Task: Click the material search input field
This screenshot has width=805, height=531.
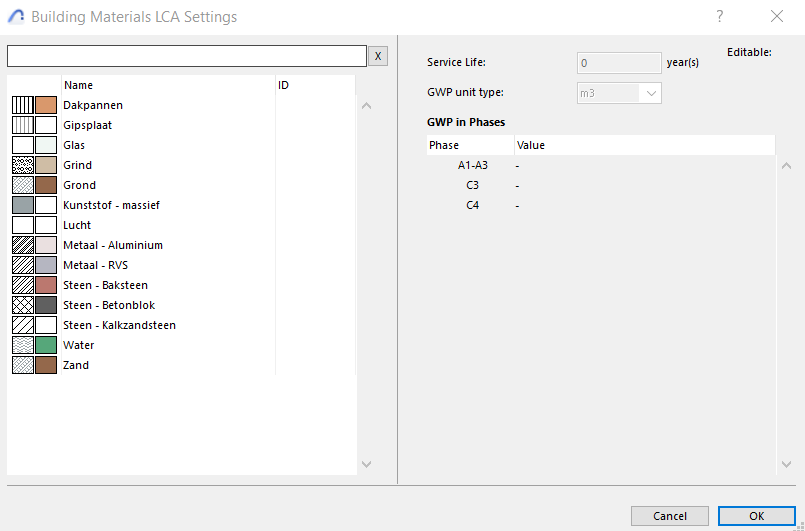Action: [x=187, y=56]
